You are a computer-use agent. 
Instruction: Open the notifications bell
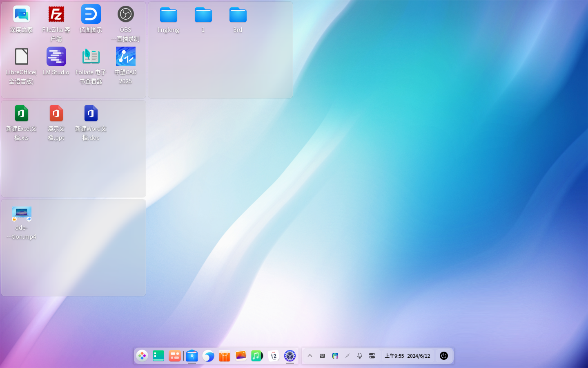[x=360, y=356]
